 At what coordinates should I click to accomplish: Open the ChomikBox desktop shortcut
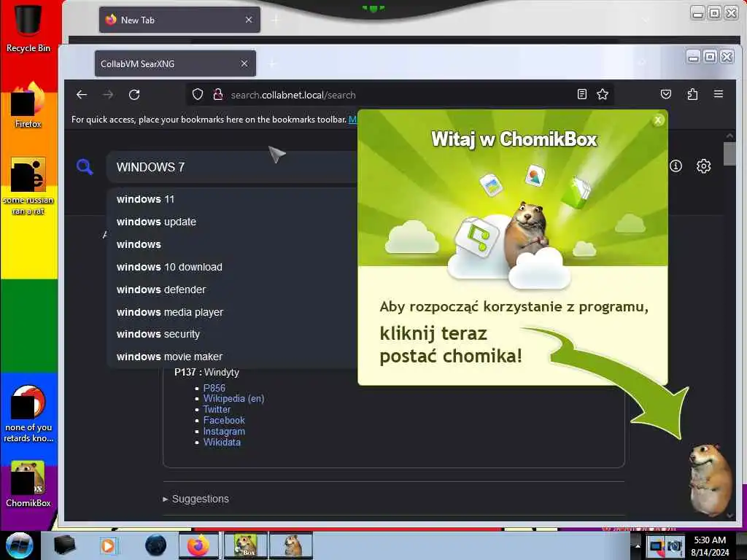coord(28,484)
